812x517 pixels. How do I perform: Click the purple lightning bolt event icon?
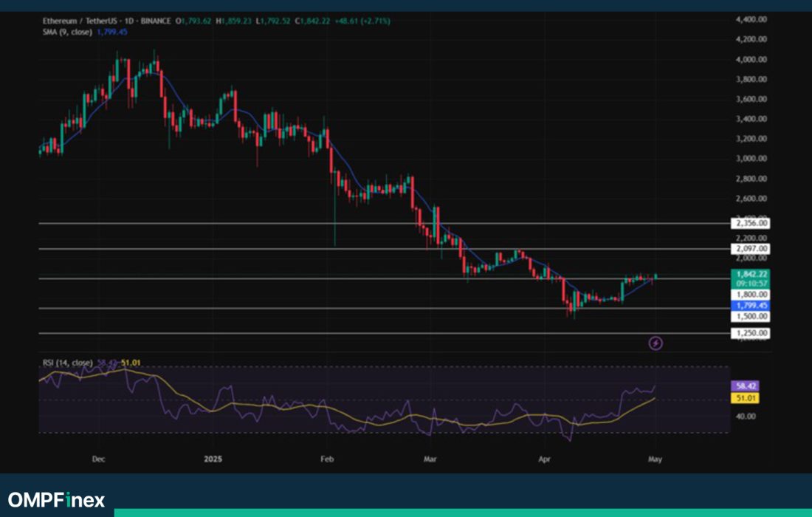click(x=656, y=343)
